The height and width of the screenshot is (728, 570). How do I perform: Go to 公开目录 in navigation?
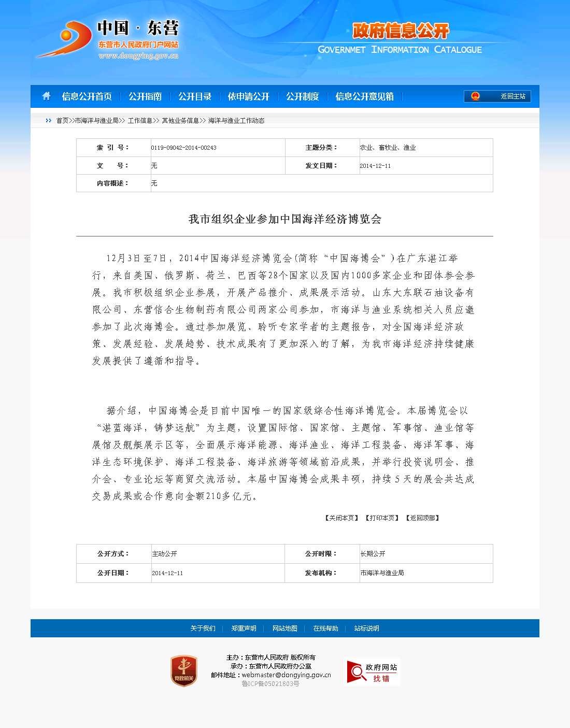pos(195,96)
